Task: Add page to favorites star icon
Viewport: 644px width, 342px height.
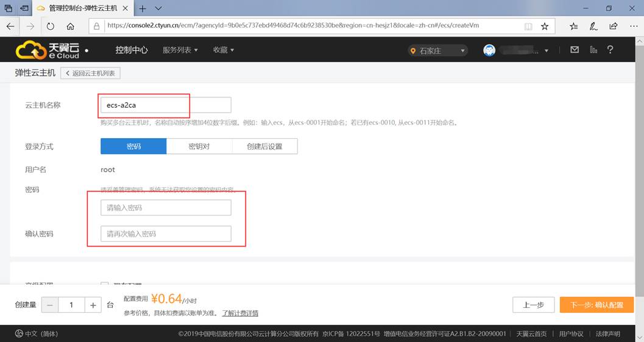Action: (x=545, y=26)
